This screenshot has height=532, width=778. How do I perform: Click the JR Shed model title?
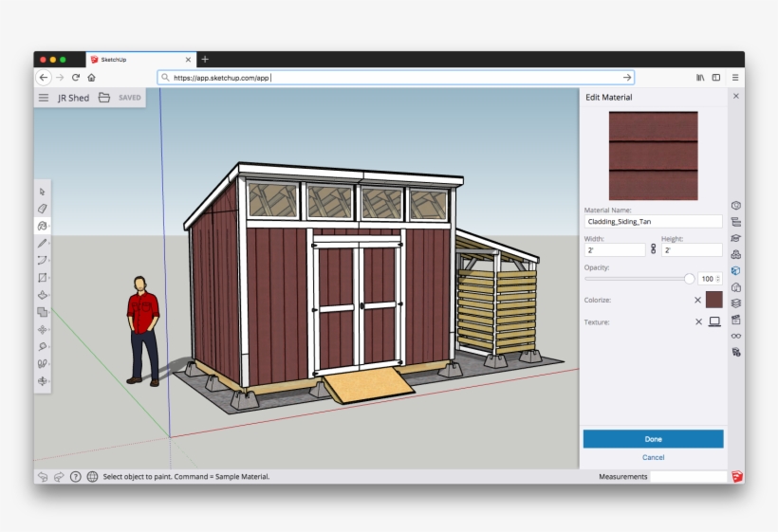pyautogui.click(x=73, y=98)
